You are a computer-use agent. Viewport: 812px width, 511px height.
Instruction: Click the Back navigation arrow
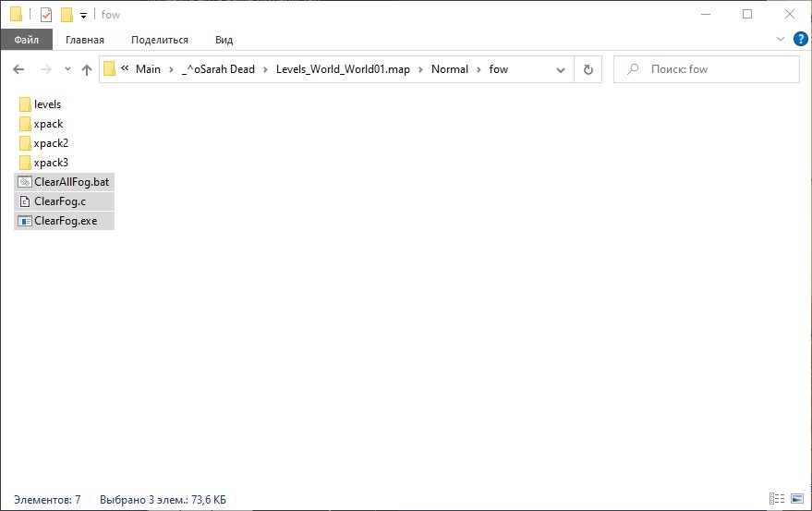(18, 69)
